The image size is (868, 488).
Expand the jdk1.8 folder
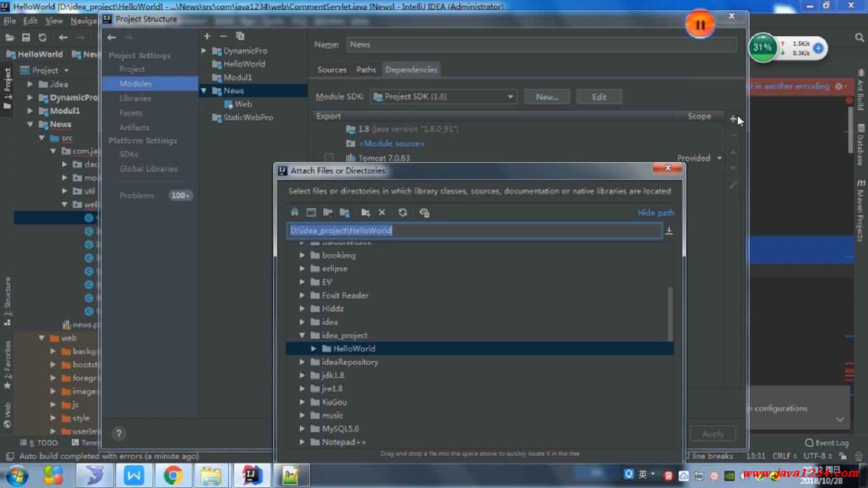(x=302, y=376)
